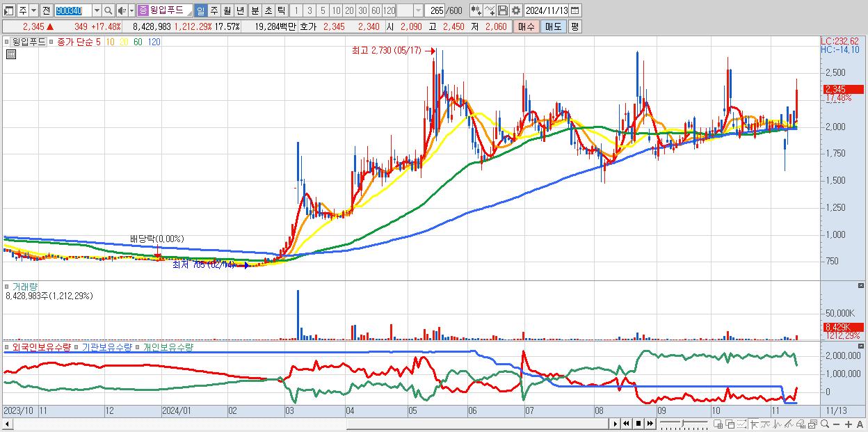Select the moving average 60 legend

(138, 42)
